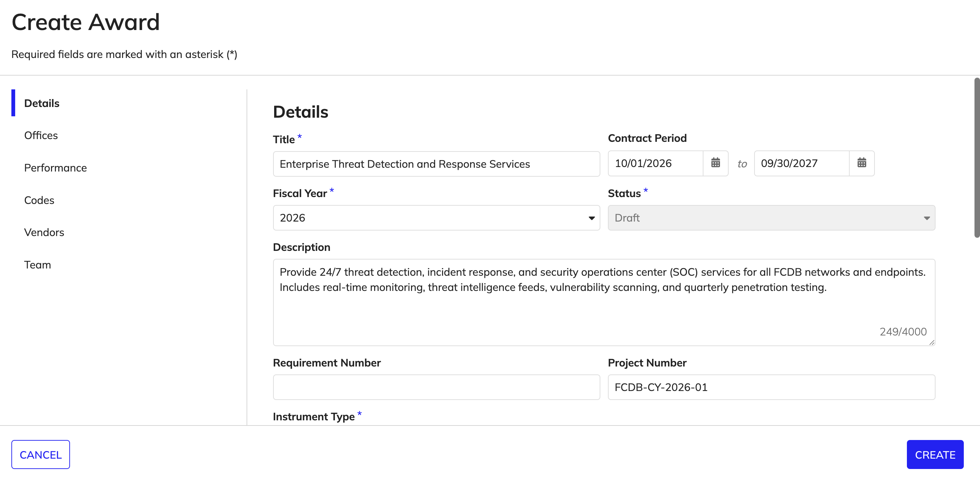Screen dimensions: 980x479
Task: Go to the Offices section
Action: coord(41,135)
